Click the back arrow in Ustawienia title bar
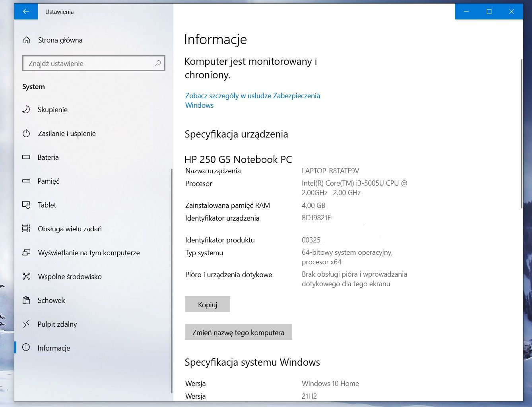The width and height of the screenshot is (532, 407). click(26, 12)
